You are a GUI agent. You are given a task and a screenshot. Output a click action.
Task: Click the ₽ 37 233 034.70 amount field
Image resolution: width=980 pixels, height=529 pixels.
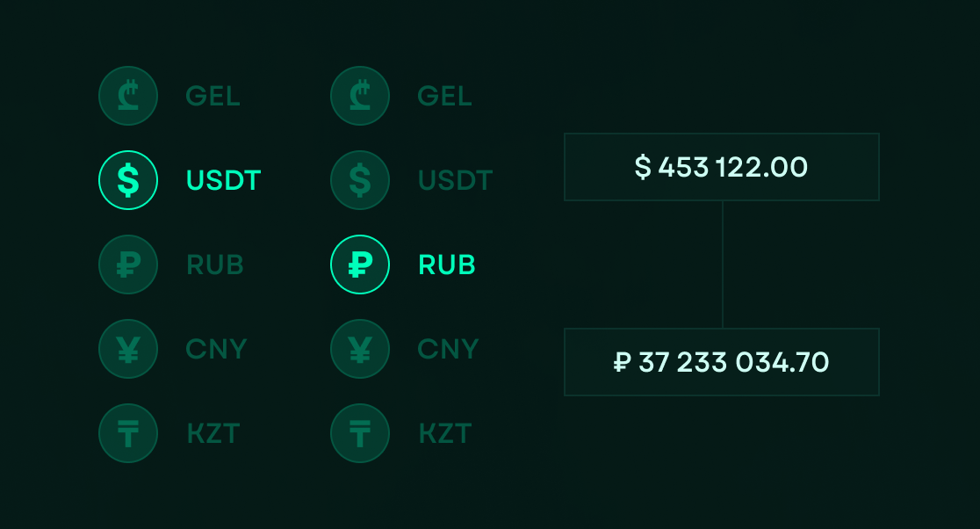[721, 361]
